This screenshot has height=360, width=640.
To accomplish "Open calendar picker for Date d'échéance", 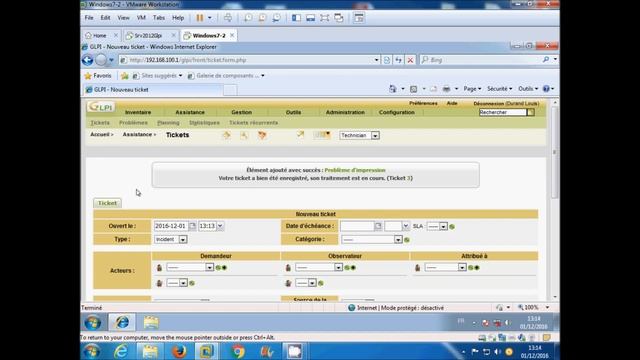I will tap(378, 226).
